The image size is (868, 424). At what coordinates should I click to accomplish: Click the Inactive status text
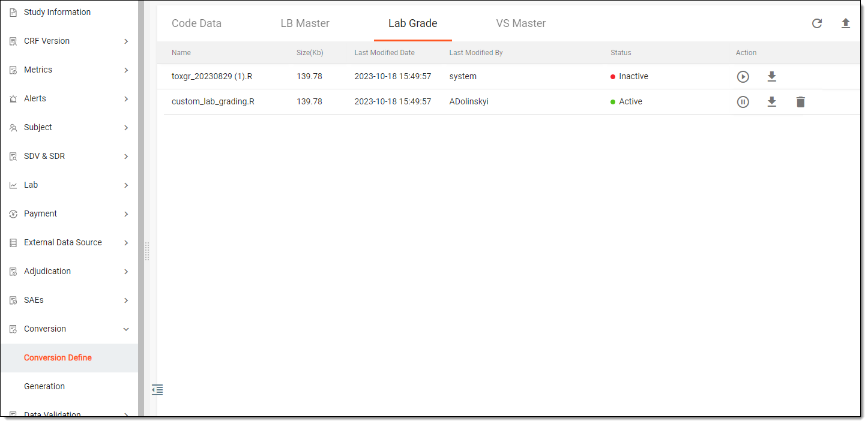[x=633, y=77]
